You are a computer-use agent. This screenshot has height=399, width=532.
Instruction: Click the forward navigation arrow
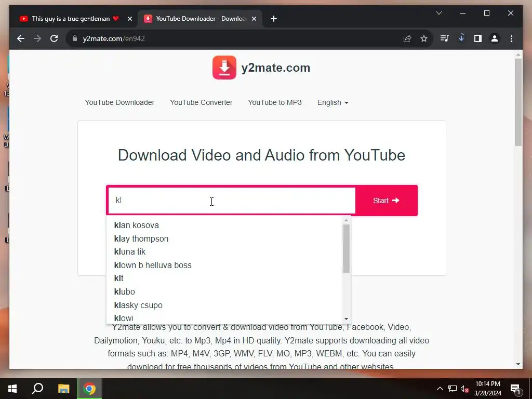[37, 38]
